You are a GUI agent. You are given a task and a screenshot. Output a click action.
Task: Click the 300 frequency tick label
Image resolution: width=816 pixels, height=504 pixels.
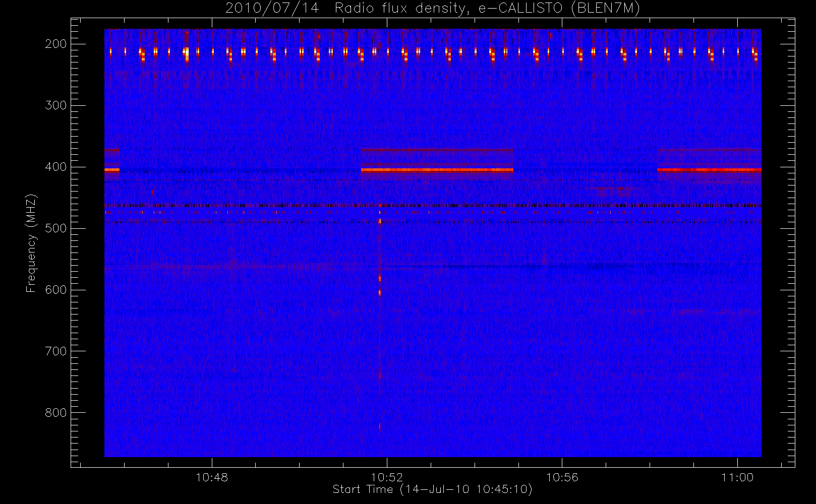[55, 105]
